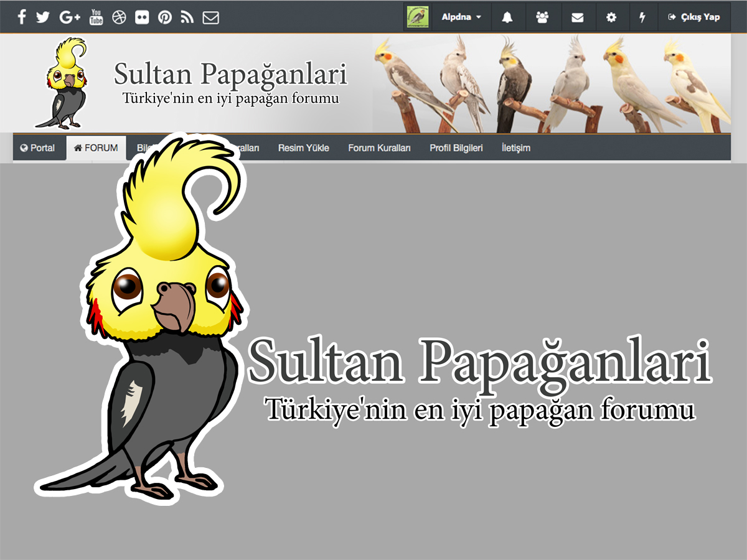Open the Pinterest icon in top bar
The image size is (747, 560).
165,17
